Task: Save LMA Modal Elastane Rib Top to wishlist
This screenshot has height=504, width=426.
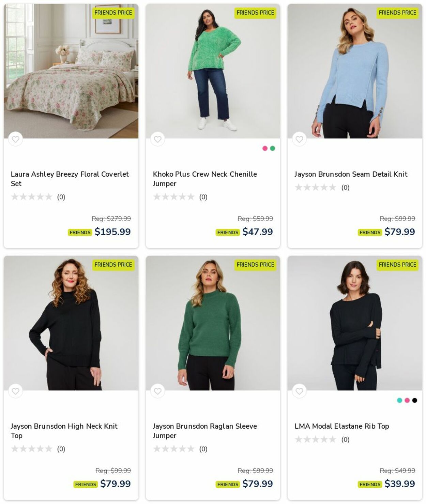Action: 299,391
